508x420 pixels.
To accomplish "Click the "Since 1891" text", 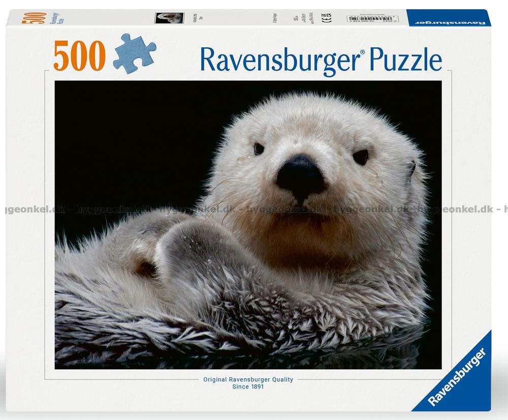I will click(x=248, y=386).
